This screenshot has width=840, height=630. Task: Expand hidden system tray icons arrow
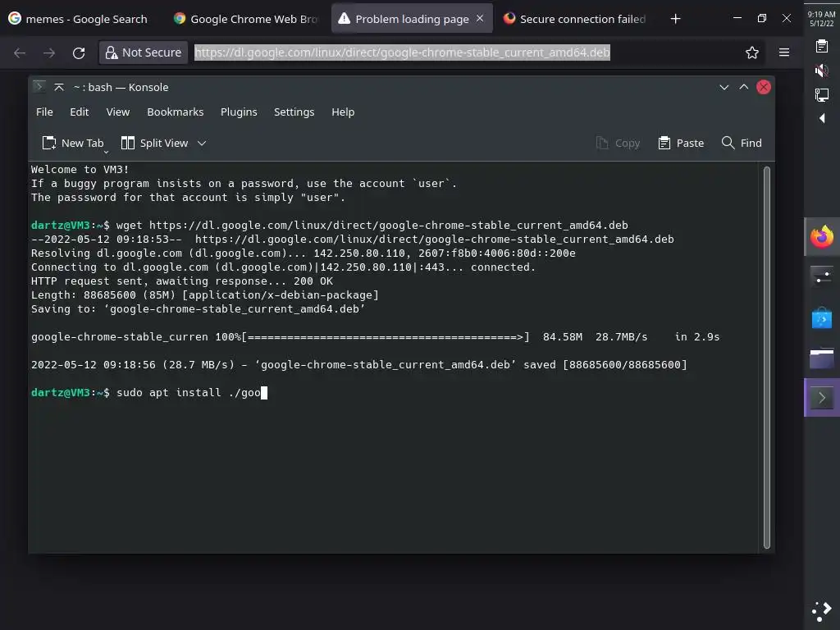coord(822,118)
